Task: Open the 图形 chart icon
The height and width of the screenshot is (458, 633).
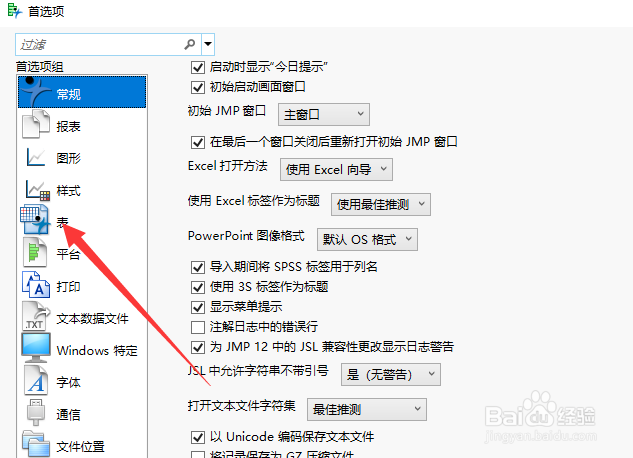Action: pos(36,157)
